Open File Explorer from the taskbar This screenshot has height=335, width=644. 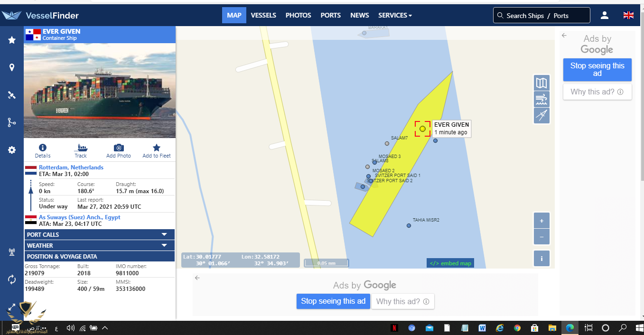[552, 328]
